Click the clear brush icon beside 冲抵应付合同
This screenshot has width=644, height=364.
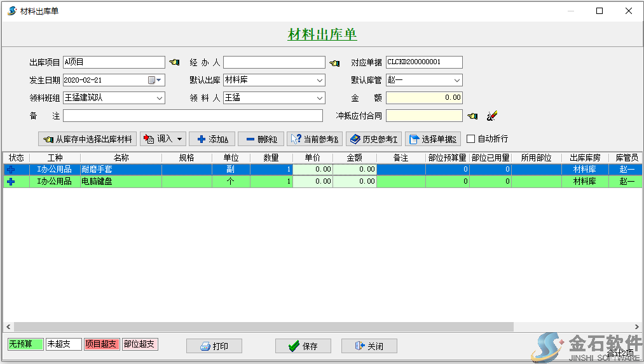pos(491,116)
